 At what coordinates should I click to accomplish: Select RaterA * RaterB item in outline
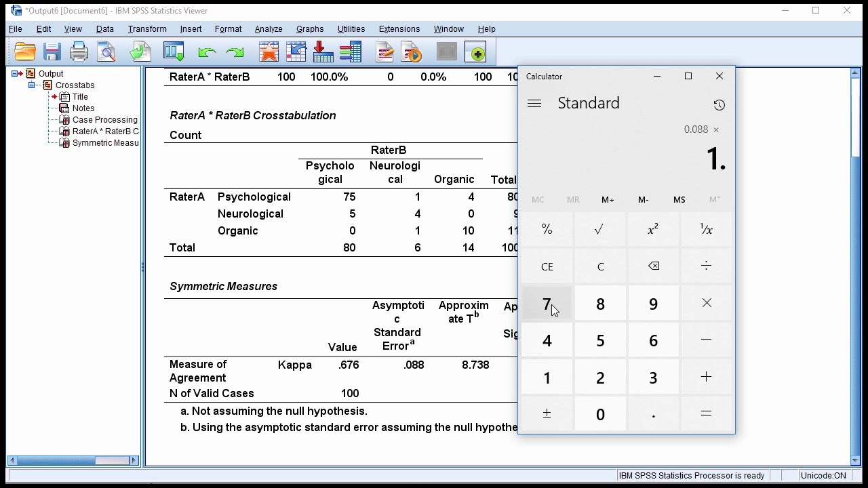coord(105,131)
